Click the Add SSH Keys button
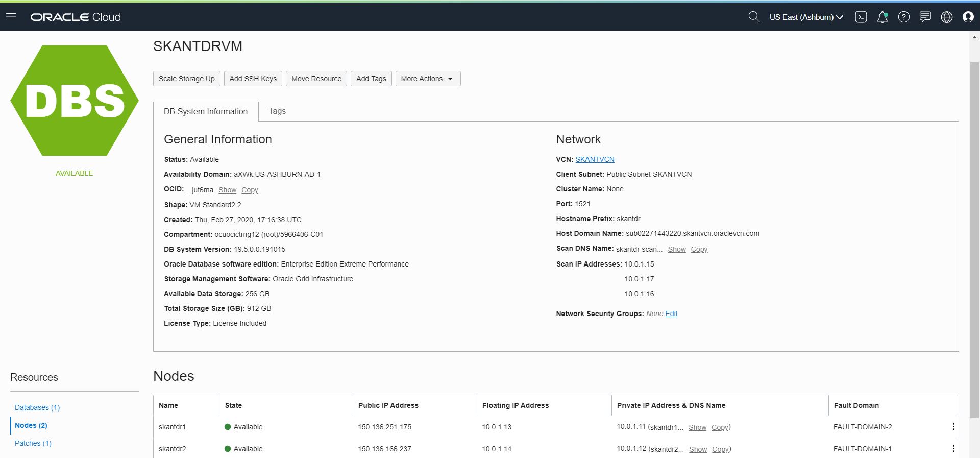Screen dimensions: 980x458 pos(253,79)
